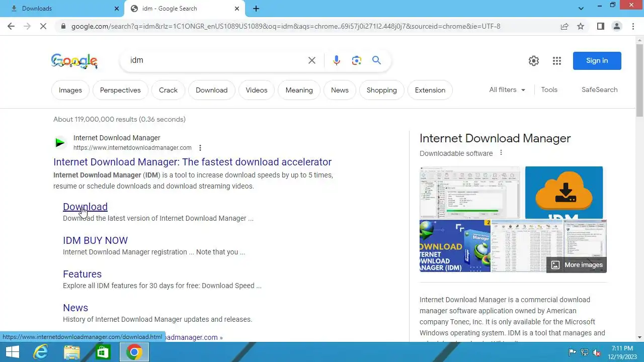Open 'Internet Download Manager: The fastest download accelerator' result
644x362 pixels.
click(192, 162)
